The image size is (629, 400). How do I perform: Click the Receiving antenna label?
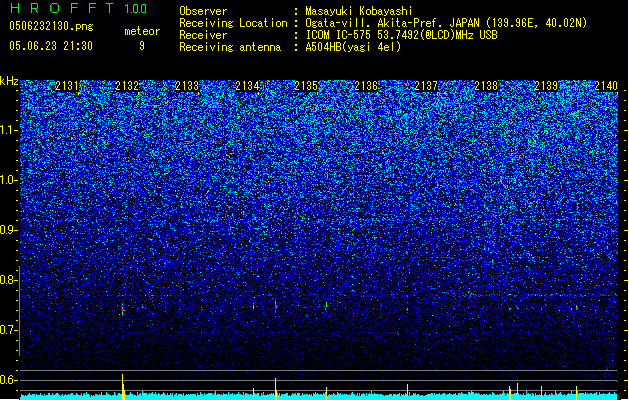click(x=230, y=47)
